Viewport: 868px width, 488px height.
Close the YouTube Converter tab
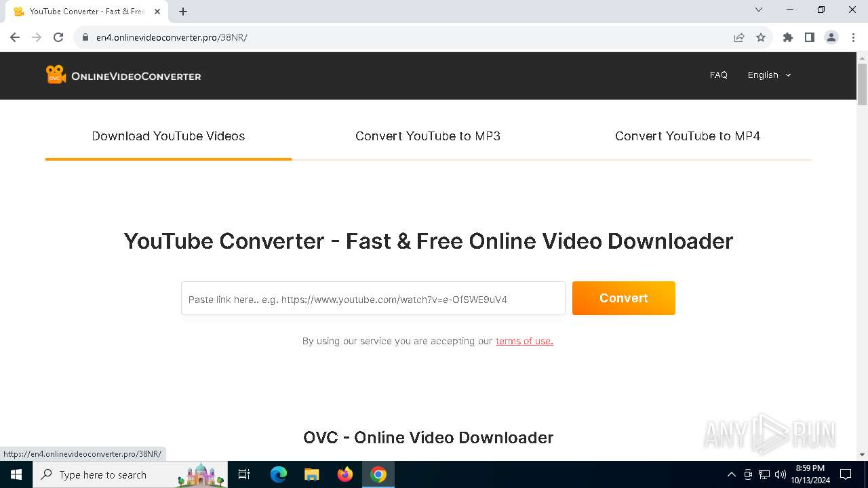click(x=157, y=12)
